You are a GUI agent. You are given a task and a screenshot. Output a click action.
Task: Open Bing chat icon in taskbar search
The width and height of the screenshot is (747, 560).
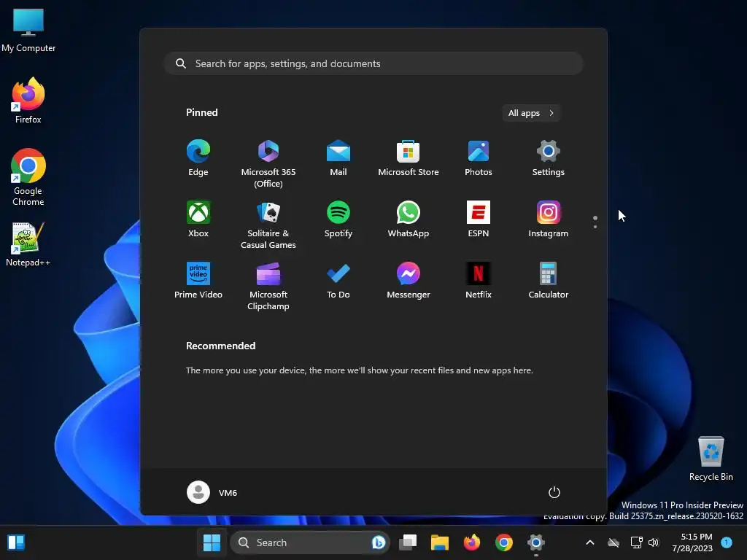[x=379, y=542]
